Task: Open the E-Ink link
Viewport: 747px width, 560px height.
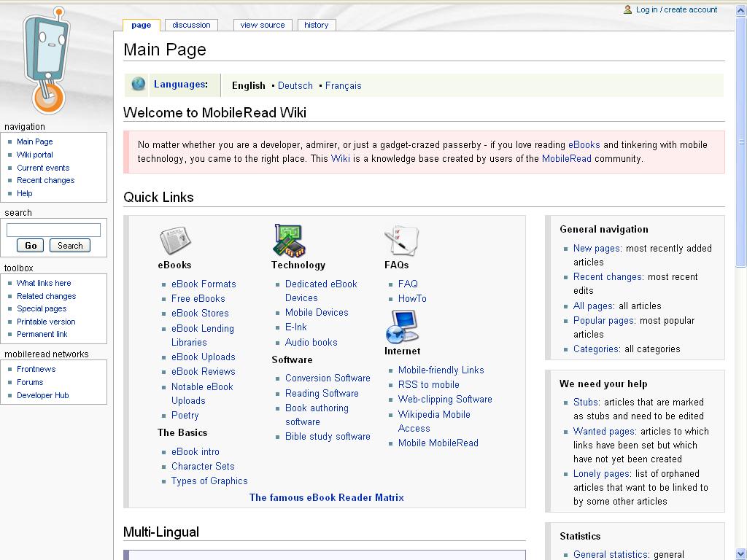Action: point(296,327)
